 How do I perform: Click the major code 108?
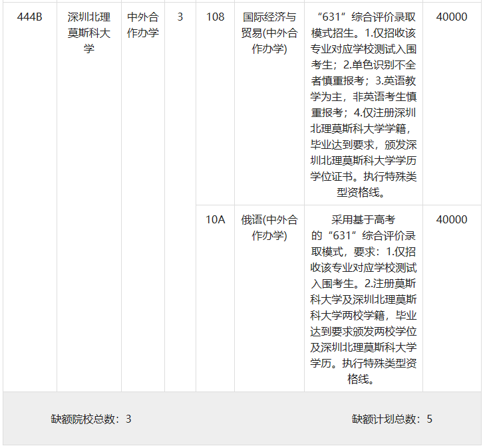coord(215,17)
